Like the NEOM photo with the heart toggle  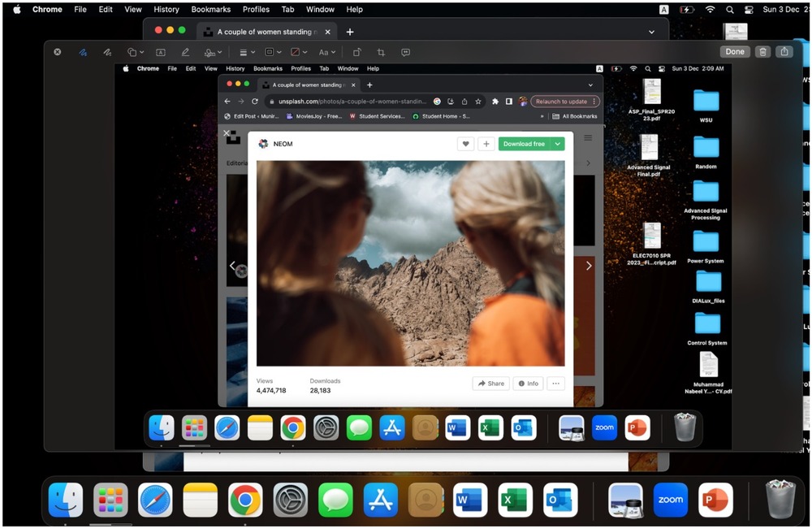click(465, 143)
